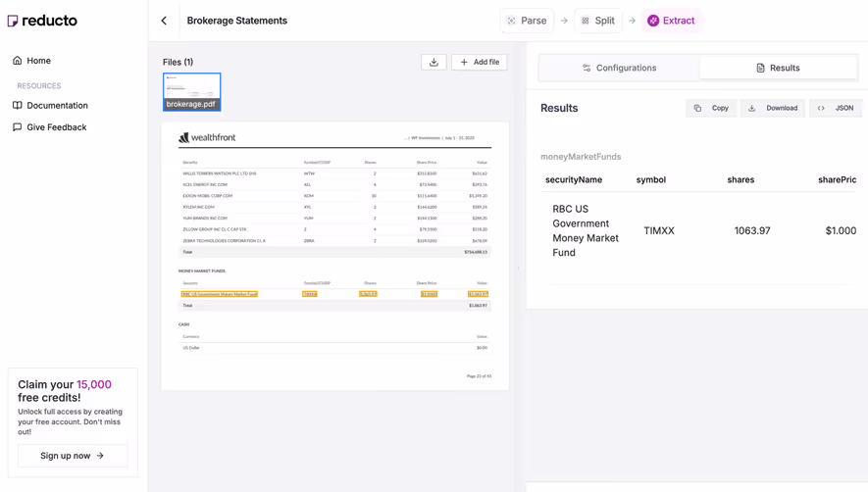Image resolution: width=868 pixels, height=492 pixels.
Task: Click the Home house icon
Action: (x=17, y=61)
